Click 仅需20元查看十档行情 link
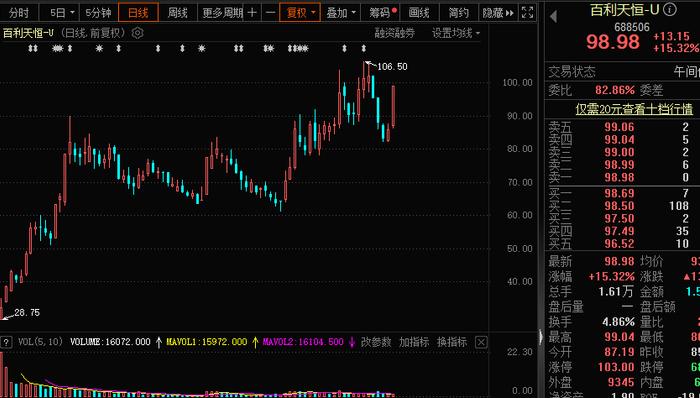The height and width of the screenshot is (398, 700). point(634,109)
